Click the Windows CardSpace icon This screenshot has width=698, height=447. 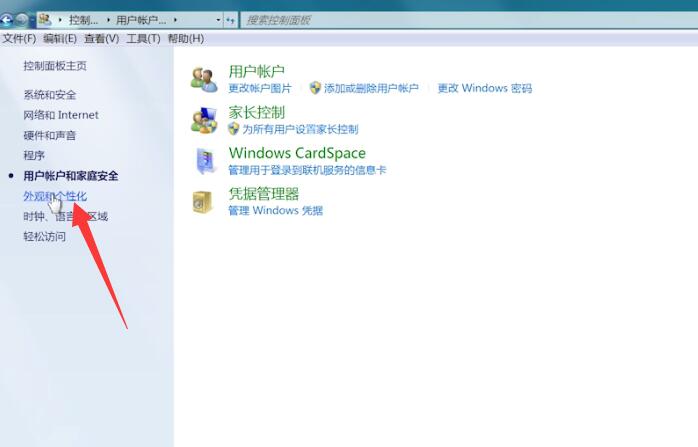point(205,161)
